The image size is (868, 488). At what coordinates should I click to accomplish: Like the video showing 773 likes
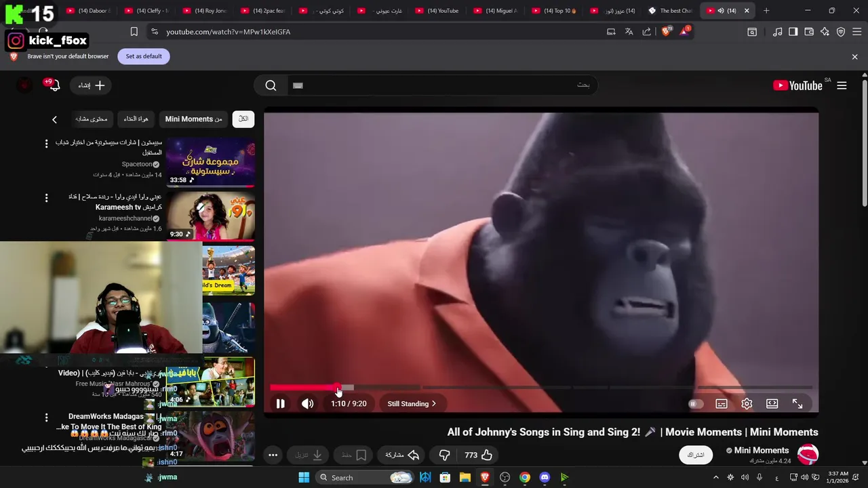pos(479,455)
